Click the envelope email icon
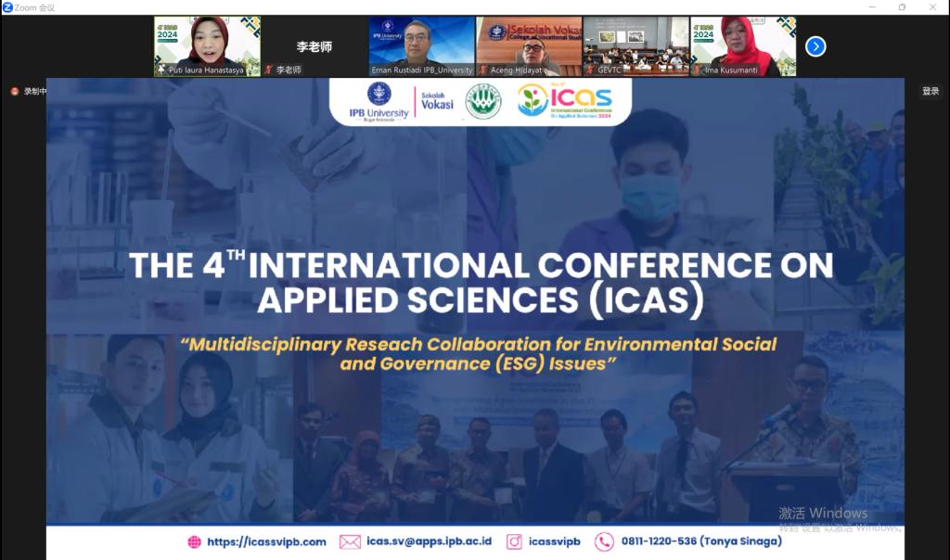950x560 pixels. (x=350, y=542)
